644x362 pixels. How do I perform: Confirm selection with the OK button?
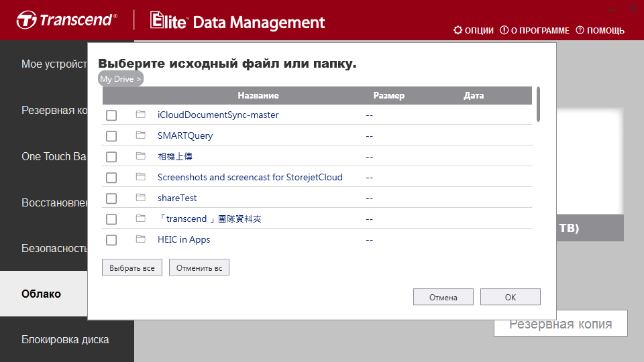(x=510, y=297)
